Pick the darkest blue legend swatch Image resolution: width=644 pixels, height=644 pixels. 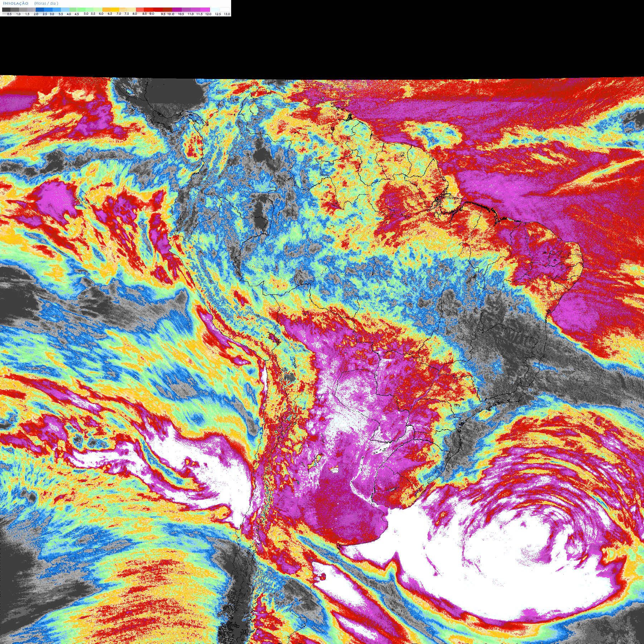pyautogui.click(x=40, y=10)
